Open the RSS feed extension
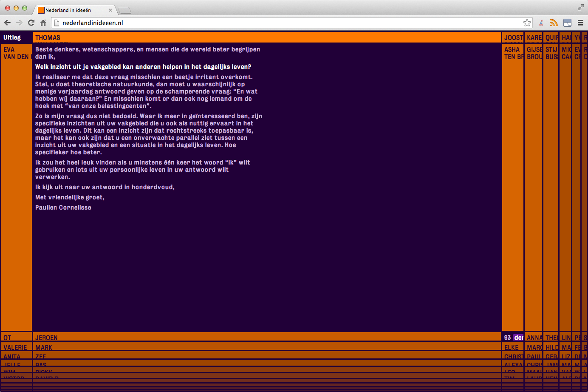588x392 pixels. pyautogui.click(x=554, y=23)
